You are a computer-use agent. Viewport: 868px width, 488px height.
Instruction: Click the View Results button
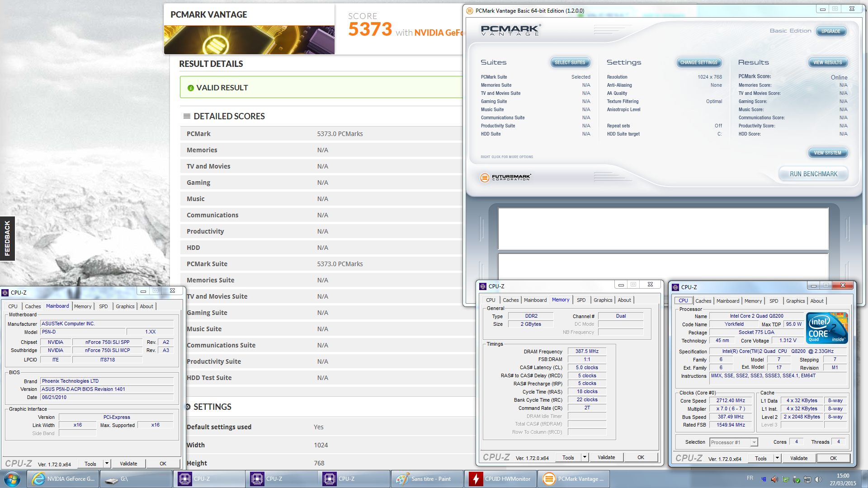tap(828, 62)
